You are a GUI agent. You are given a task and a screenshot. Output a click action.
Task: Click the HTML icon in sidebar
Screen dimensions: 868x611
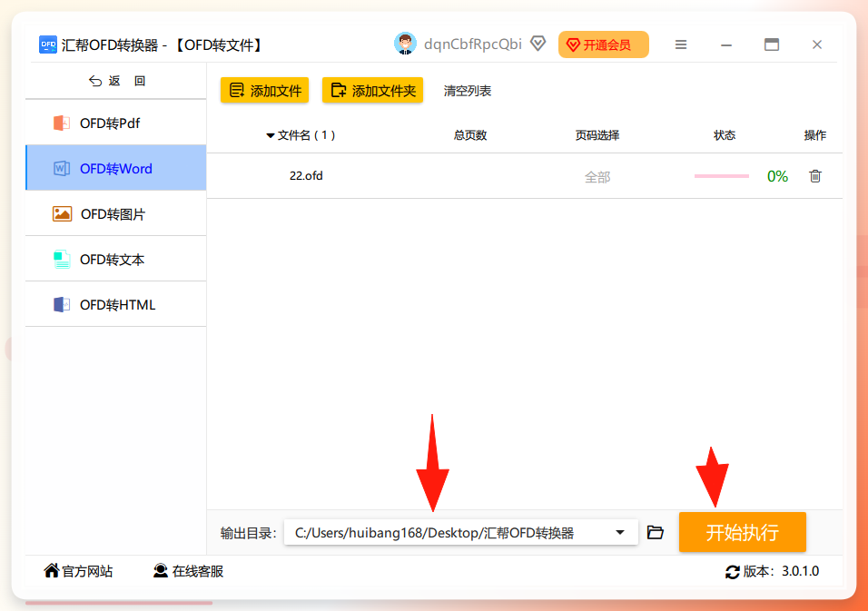(62, 304)
